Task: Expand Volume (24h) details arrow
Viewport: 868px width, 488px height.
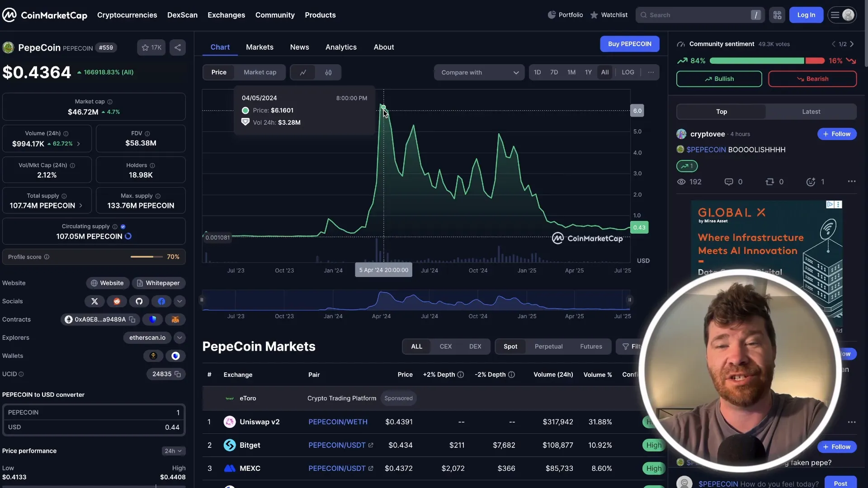Action: click(x=79, y=144)
